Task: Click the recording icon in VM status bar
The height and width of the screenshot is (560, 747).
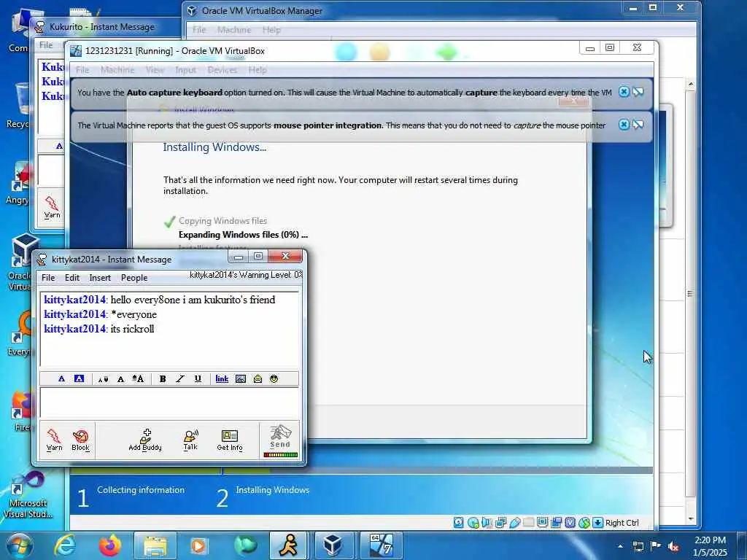Action: 556,523
